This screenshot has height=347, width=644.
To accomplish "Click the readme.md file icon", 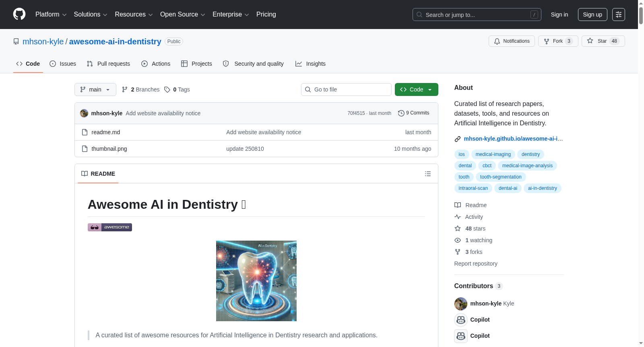I will point(85,132).
